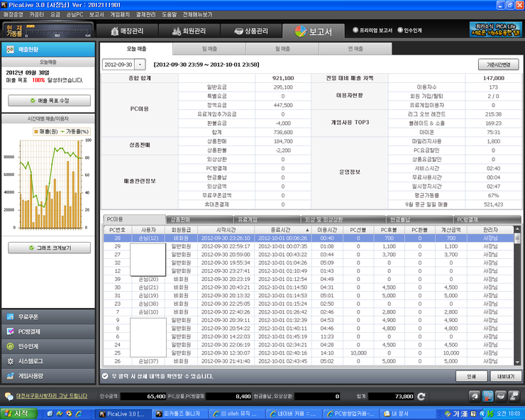Click the 인쇄 print button
Screen dimensions: 525x420
[x=471, y=376]
